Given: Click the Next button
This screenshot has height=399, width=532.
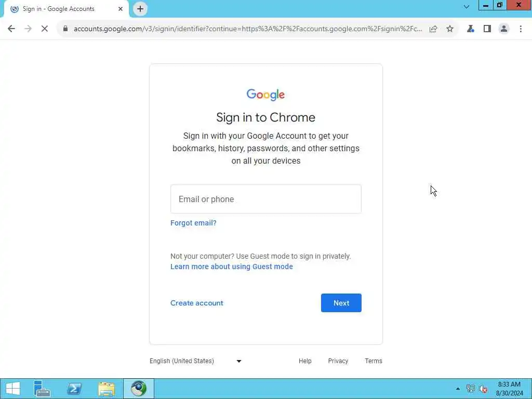Looking at the screenshot, I should (341, 303).
